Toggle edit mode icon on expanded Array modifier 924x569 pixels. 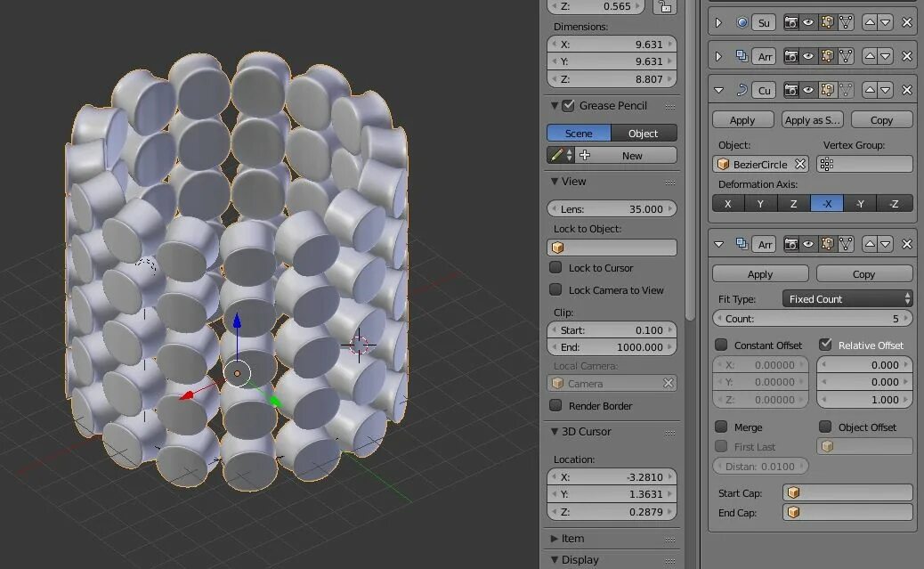tap(827, 244)
